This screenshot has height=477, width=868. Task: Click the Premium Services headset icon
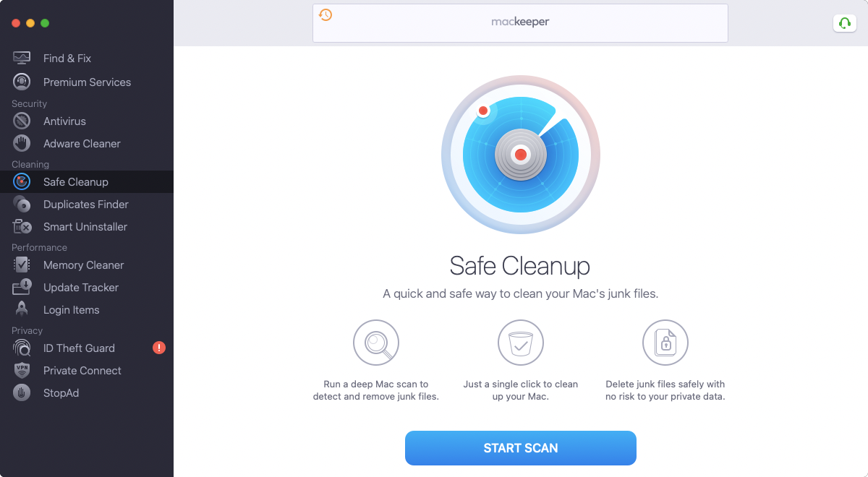tap(22, 82)
